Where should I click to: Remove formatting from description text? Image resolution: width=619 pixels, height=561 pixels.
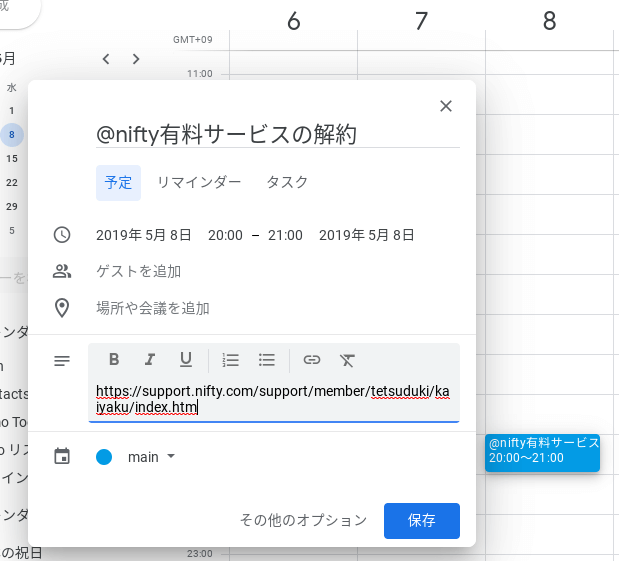[347, 360]
